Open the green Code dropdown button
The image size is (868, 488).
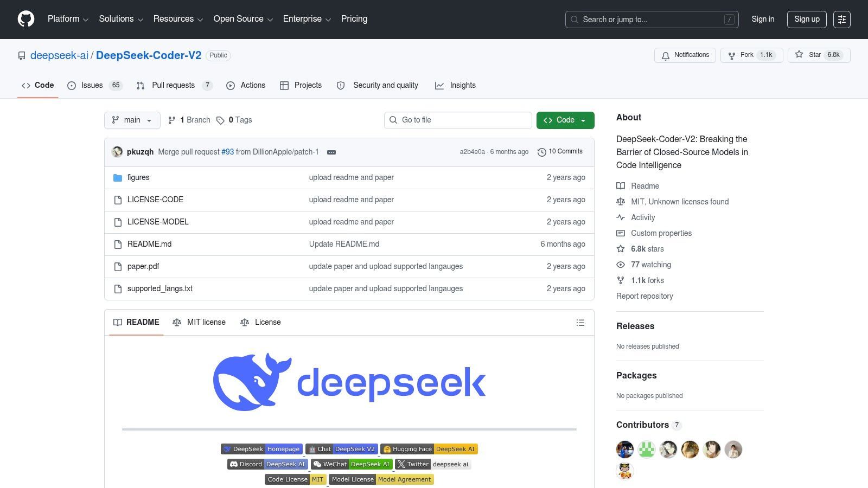pos(565,120)
